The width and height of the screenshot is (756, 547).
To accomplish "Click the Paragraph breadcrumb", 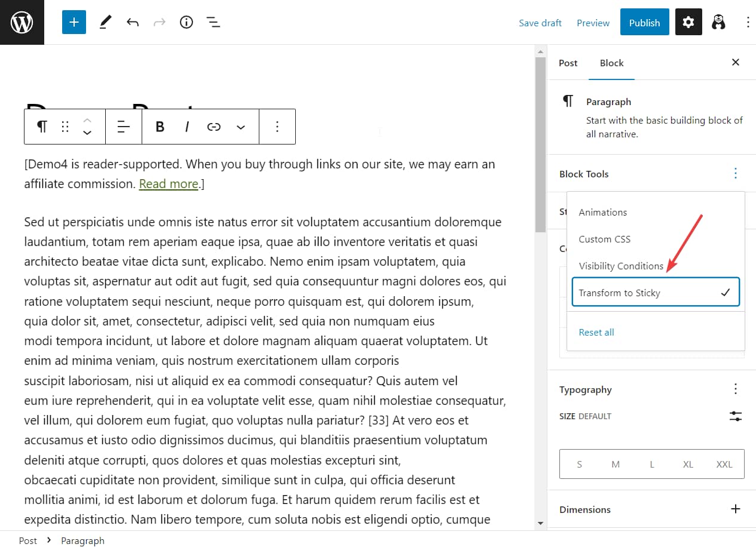I will (x=82, y=540).
